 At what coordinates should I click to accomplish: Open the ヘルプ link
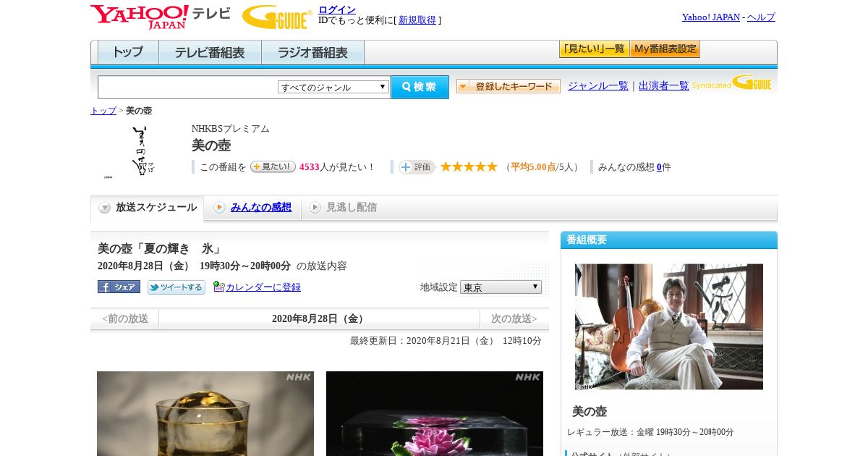click(761, 17)
